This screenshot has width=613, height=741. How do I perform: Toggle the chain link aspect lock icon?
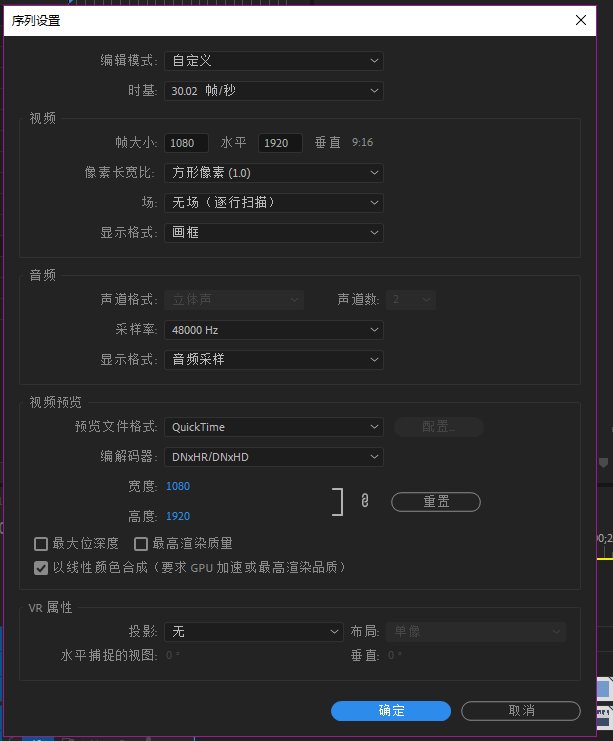tap(364, 500)
